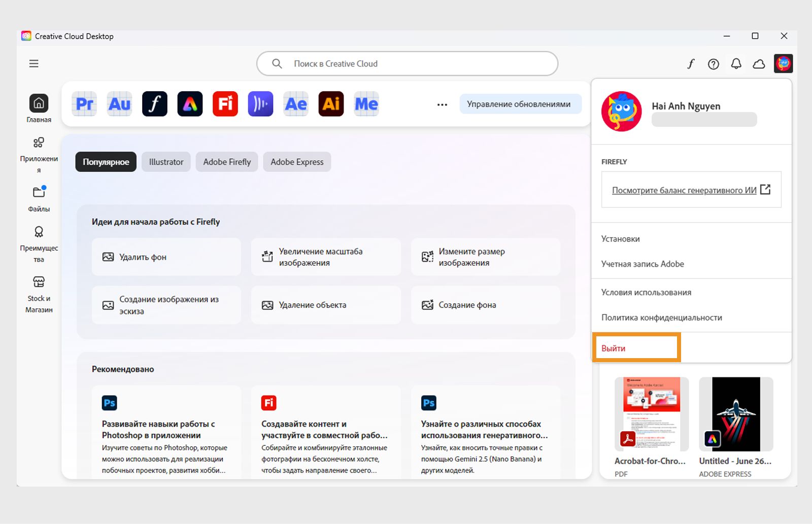812x524 pixels.
Task: Click the Управление обновлениями button
Action: [x=520, y=104]
